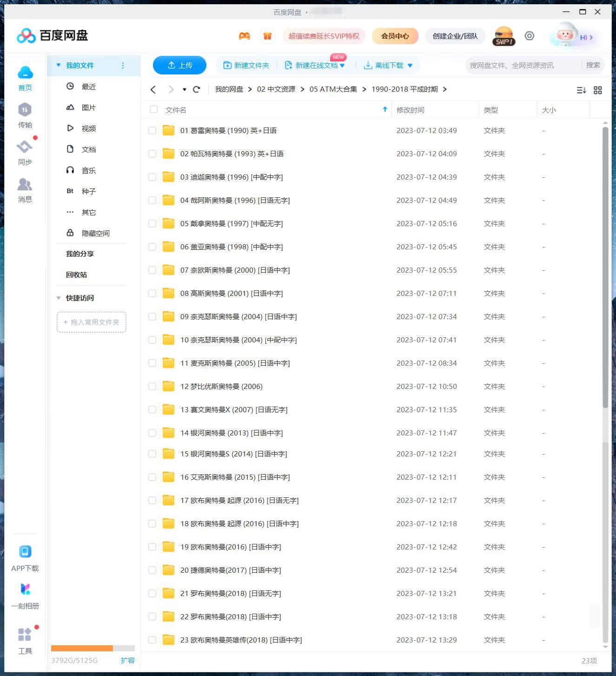616x676 pixels.
Task: Open the game center controller icon
Action: [x=245, y=36]
